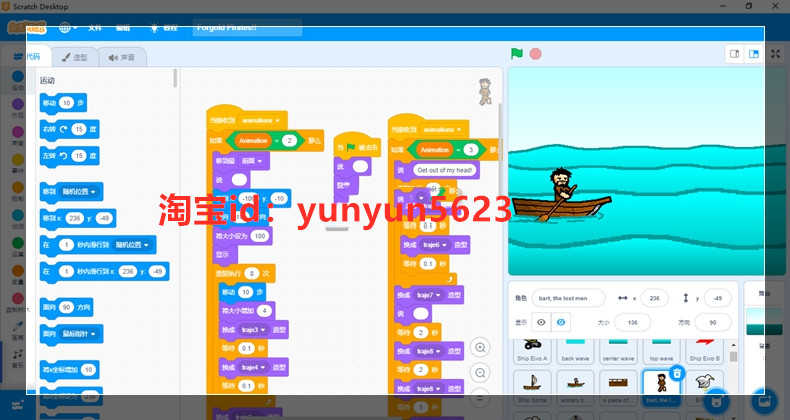Select the blue Motion category circle
The height and width of the screenshot is (420, 790).
(x=18, y=77)
